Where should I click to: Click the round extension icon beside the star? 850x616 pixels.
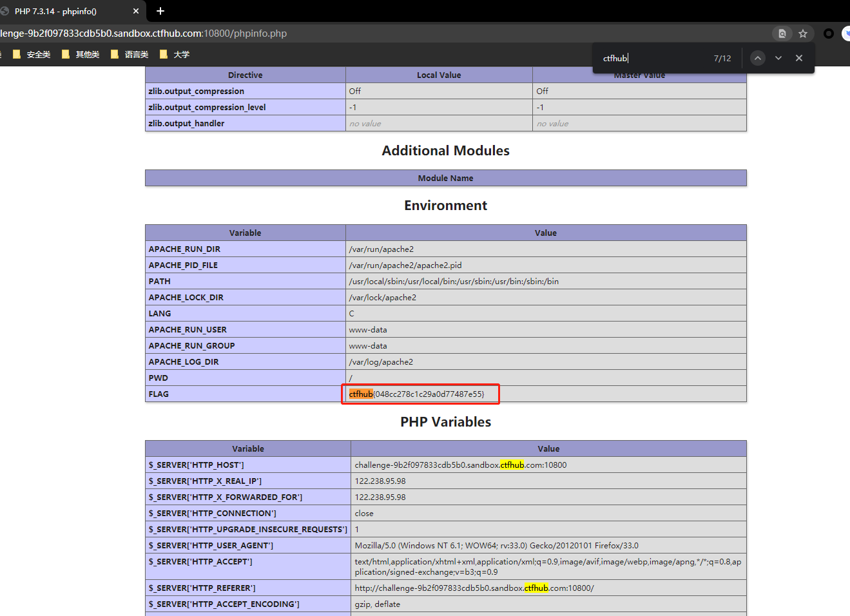click(x=829, y=34)
